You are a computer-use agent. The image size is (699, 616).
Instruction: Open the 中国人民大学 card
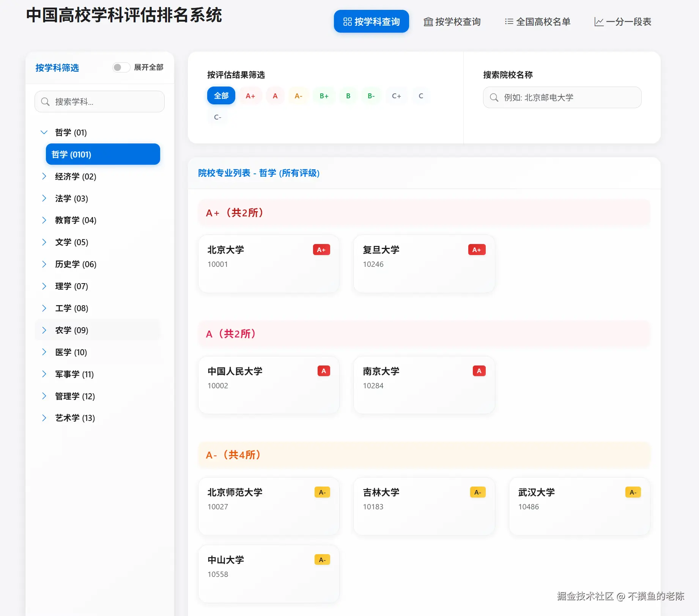click(269, 385)
